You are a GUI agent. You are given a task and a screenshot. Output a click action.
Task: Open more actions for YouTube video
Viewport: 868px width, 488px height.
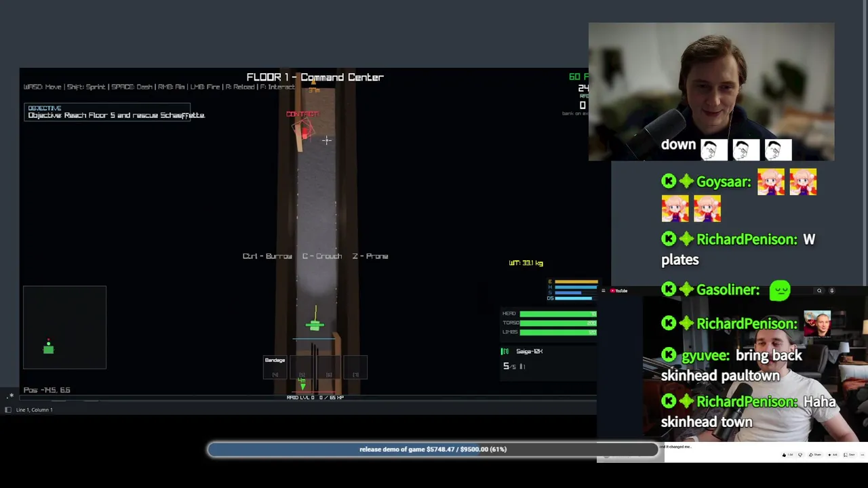click(x=863, y=455)
